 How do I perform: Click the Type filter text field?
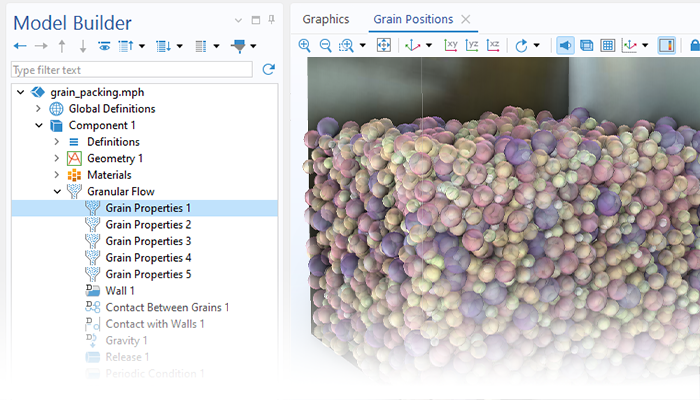[x=131, y=70]
